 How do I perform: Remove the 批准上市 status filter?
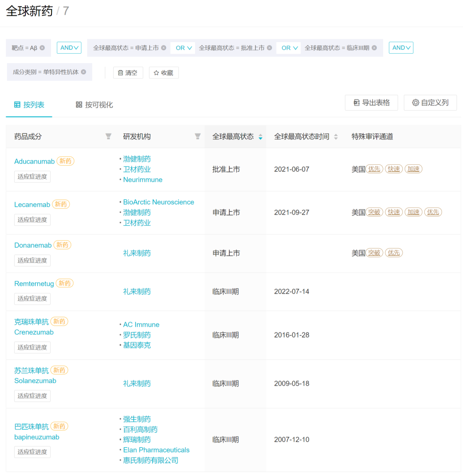pos(269,48)
